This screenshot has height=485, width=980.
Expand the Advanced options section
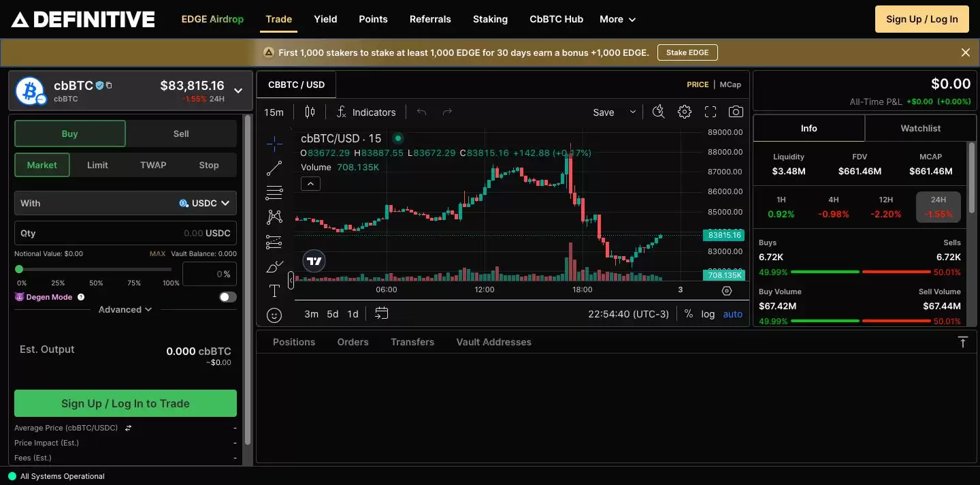pyautogui.click(x=125, y=309)
